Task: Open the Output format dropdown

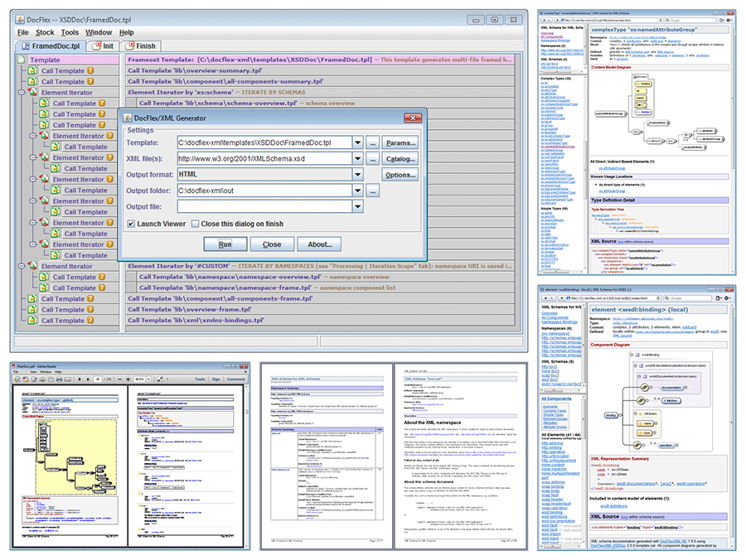Action: (x=357, y=175)
